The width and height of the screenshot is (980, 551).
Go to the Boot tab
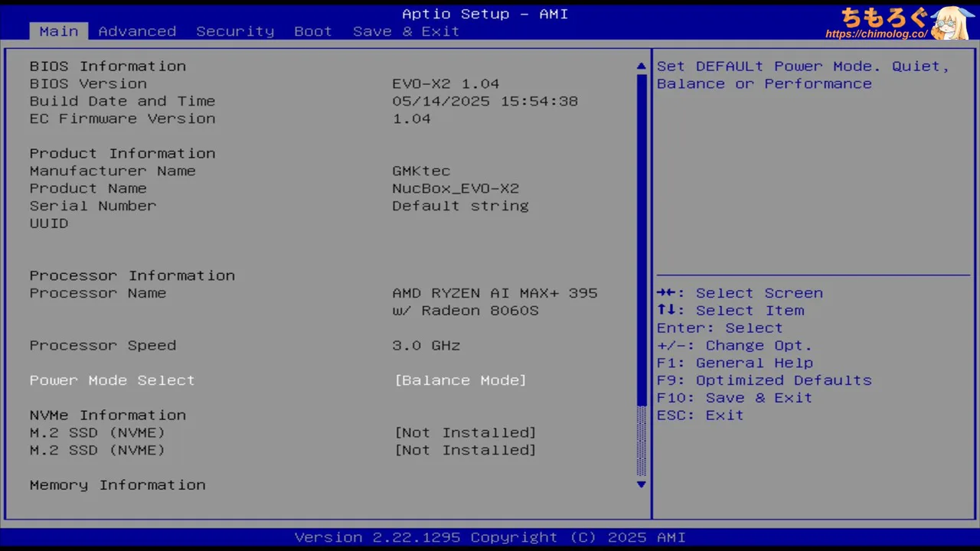click(x=313, y=31)
